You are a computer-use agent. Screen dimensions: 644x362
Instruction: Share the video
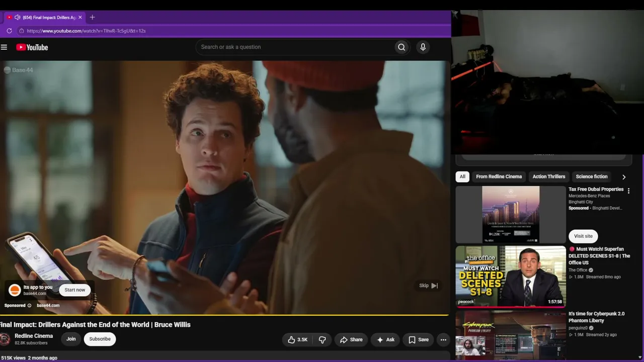click(x=351, y=340)
